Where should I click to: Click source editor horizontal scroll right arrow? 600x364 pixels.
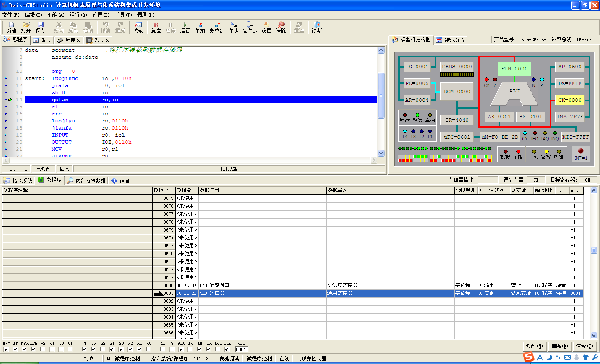click(374, 160)
